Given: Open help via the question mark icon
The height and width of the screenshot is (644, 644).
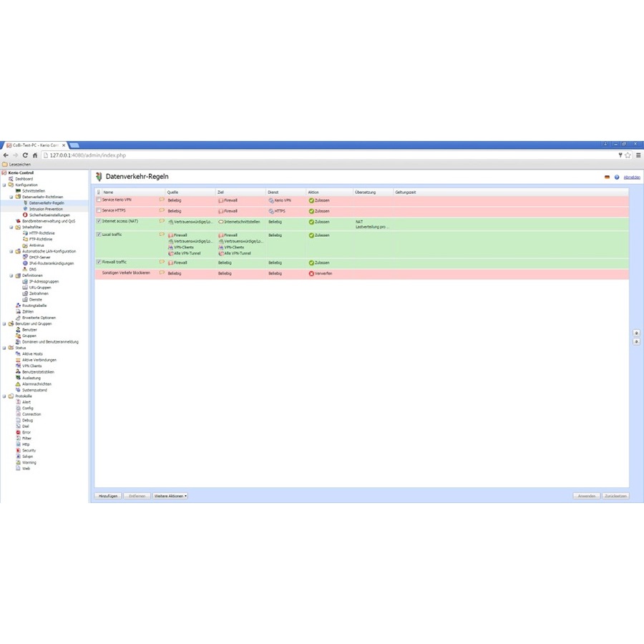Looking at the screenshot, I should pos(616,177).
